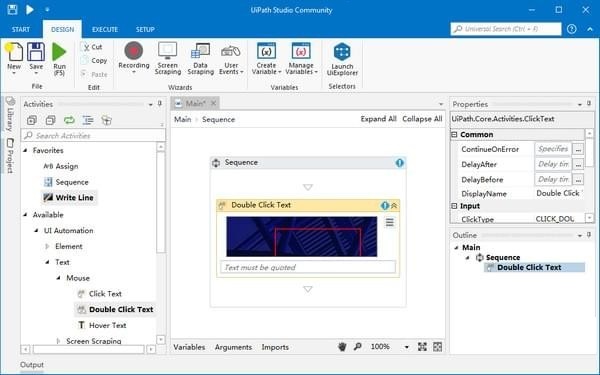Viewport: 600px width, 375px height.
Task: Open Launch UiExplorer tool
Action: [x=342, y=59]
